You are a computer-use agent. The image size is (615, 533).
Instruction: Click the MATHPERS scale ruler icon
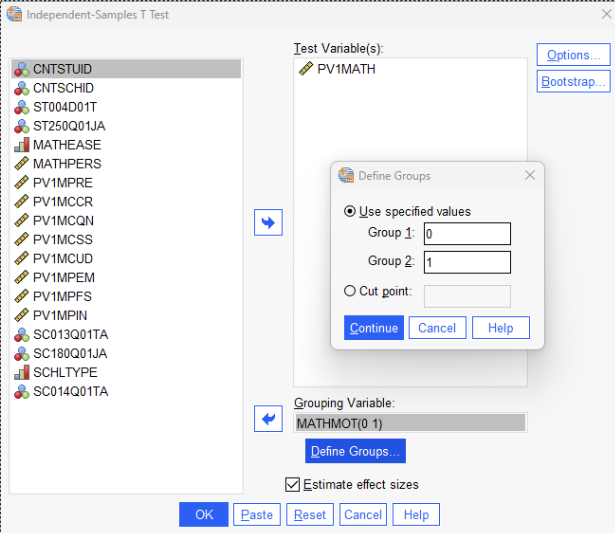[x=21, y=164]
